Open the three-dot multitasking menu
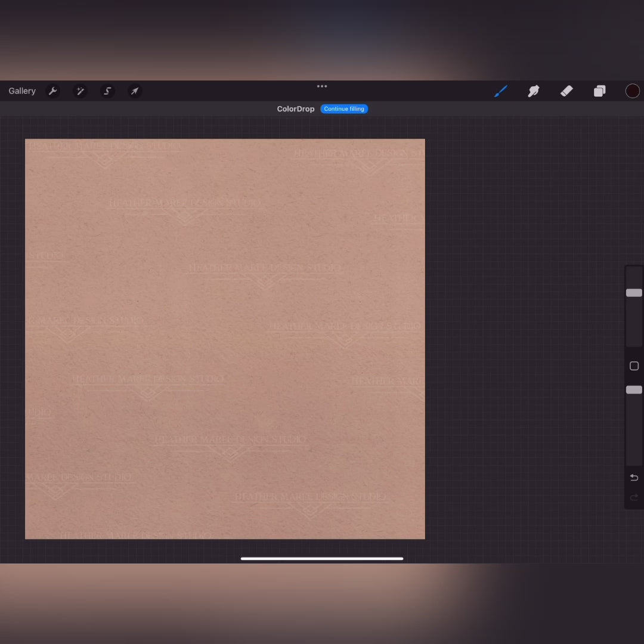The image size is (644, 644). click(x=322, y=86)
